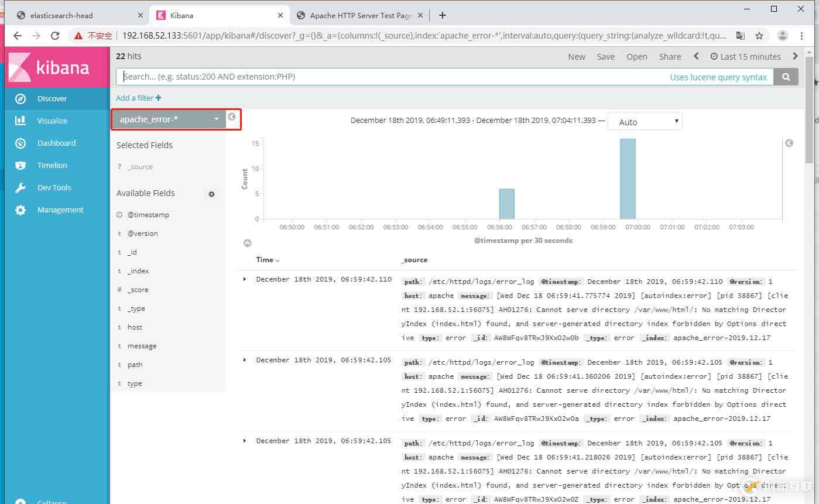This screenshot has height=504, width=819.
Task: Open the Timelion mask icon
Action: tap(20, 165)
